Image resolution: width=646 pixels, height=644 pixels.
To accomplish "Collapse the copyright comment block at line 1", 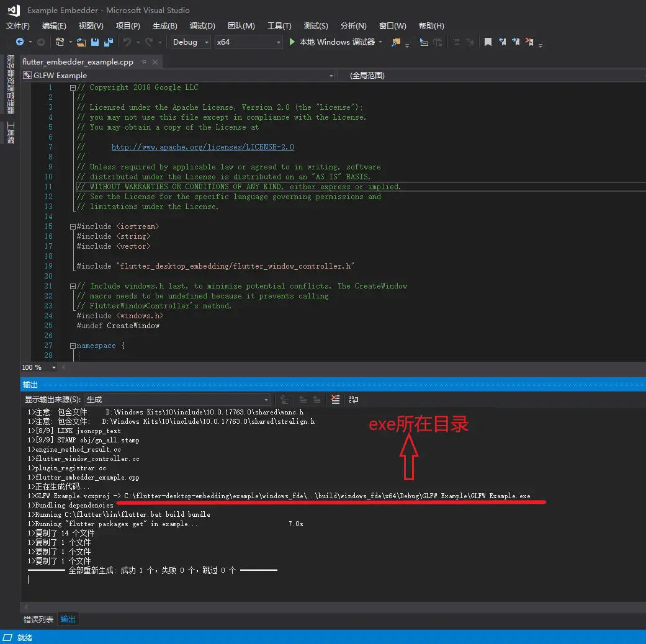I will 73,87.
